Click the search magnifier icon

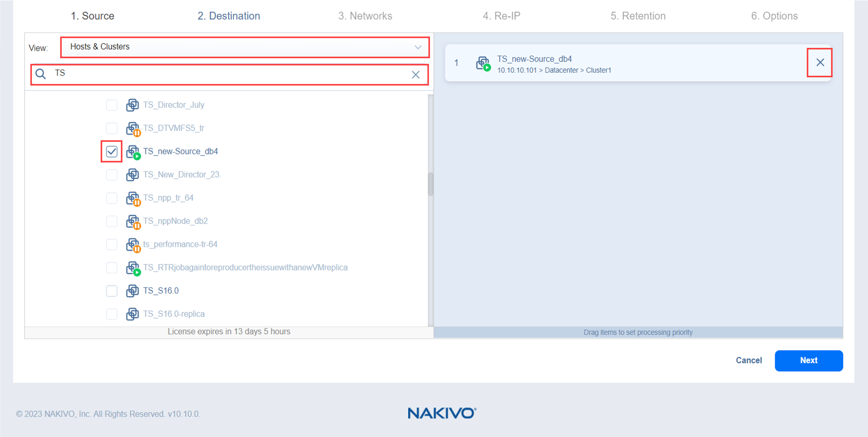(x=40, y=74)
